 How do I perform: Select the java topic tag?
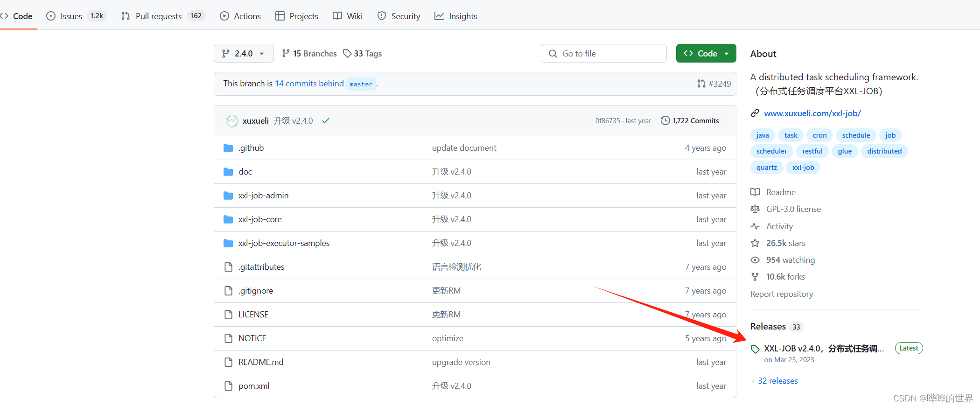click(x=763, y=135)
